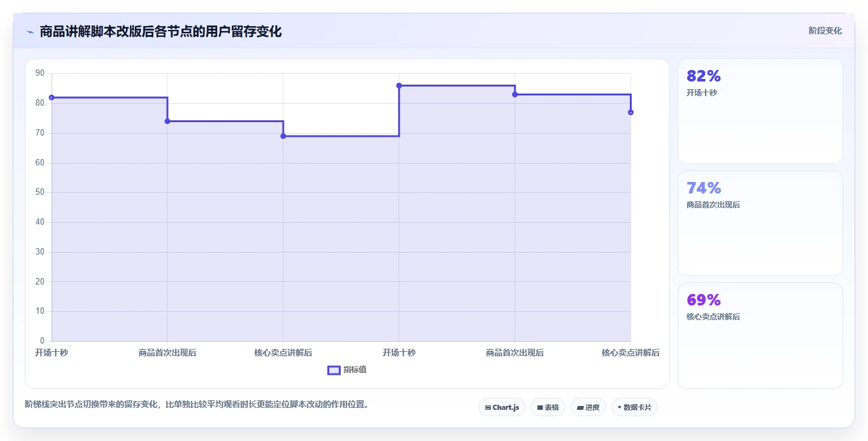Select the 表格 chip
868x441 pixels.
coord(548,407)
